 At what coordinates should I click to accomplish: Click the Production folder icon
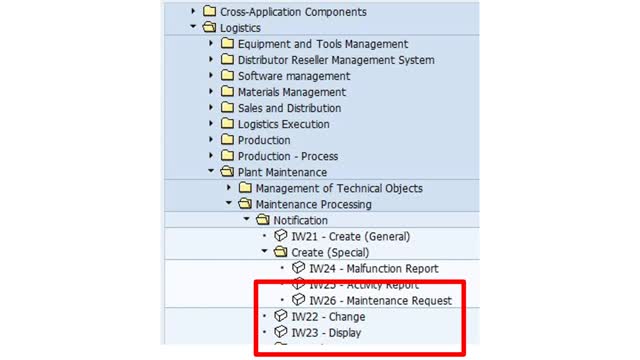[227, 140]
